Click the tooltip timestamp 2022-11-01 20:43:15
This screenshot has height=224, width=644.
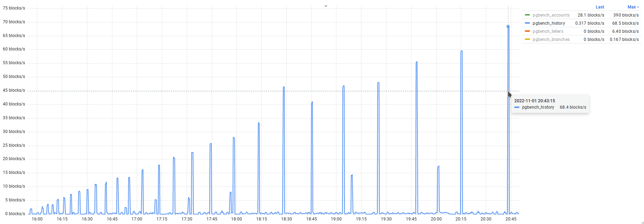tap(534, 101)
